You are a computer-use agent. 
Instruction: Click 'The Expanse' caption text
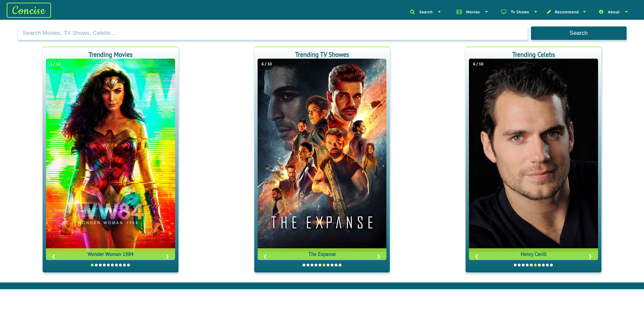pyautogui.click(x=322, y=254)
